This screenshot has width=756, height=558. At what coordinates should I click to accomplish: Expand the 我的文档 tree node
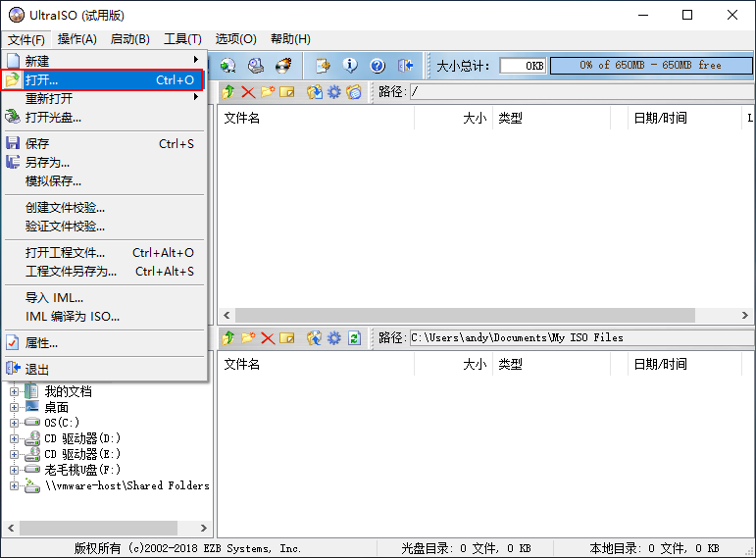coord(15,391)
